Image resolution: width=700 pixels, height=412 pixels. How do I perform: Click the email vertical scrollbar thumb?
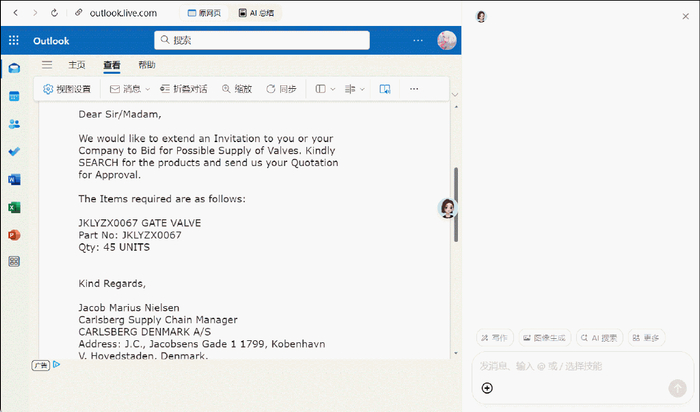click(x=456, y=205)
